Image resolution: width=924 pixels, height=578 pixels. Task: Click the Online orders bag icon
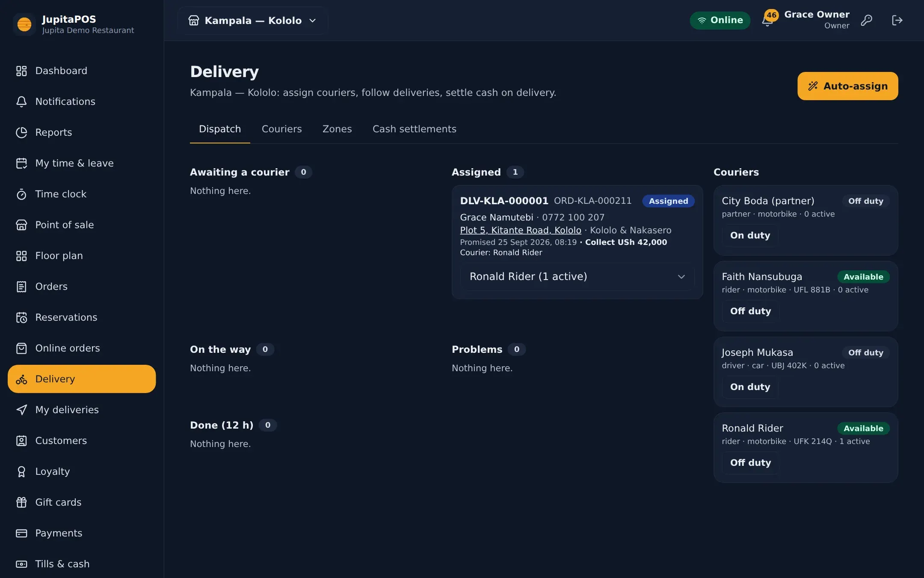21,348
